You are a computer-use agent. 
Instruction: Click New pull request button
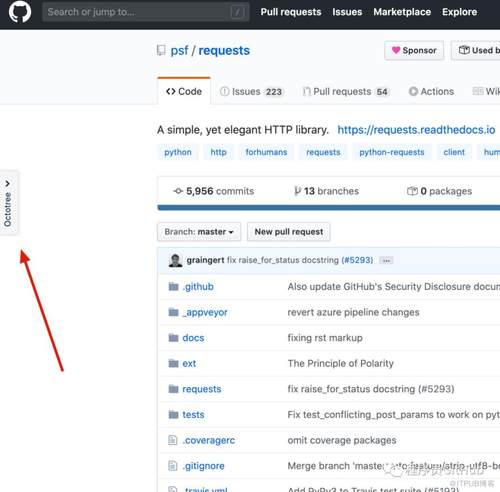point(289,232)
